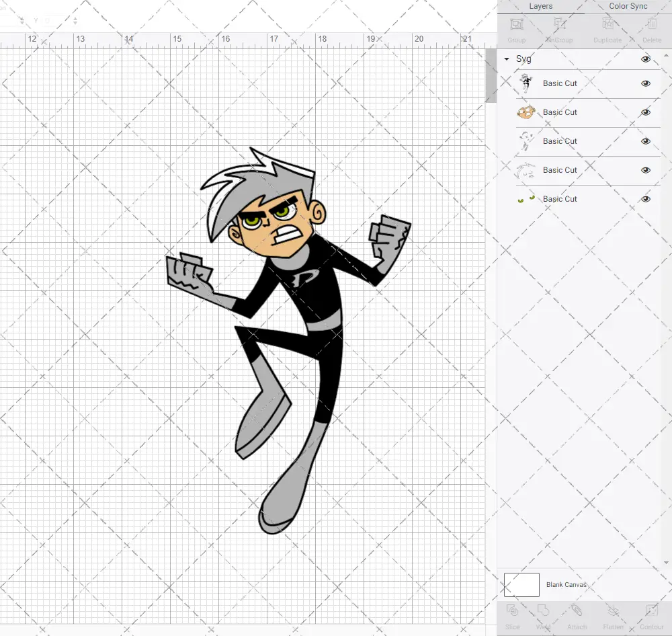Click the Blank Canvas label

[x=566, y=584]
